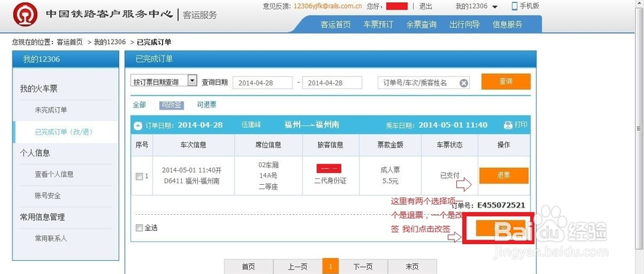Click the 退出 logout link
Screen dimensions: 644x274
click(425, 7)
